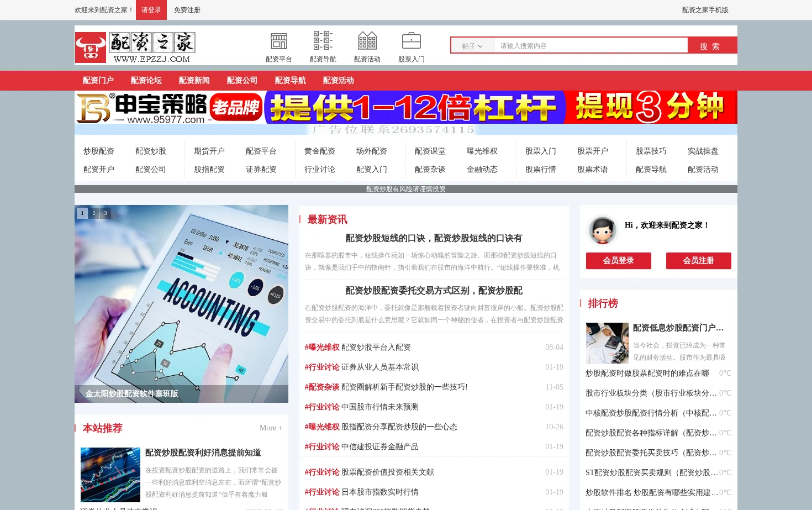The image size is (812, 510).
Task: Click caption 金太阳炒股配资软件塞班版
Action: pyautogui.click(x=132, y=394)
